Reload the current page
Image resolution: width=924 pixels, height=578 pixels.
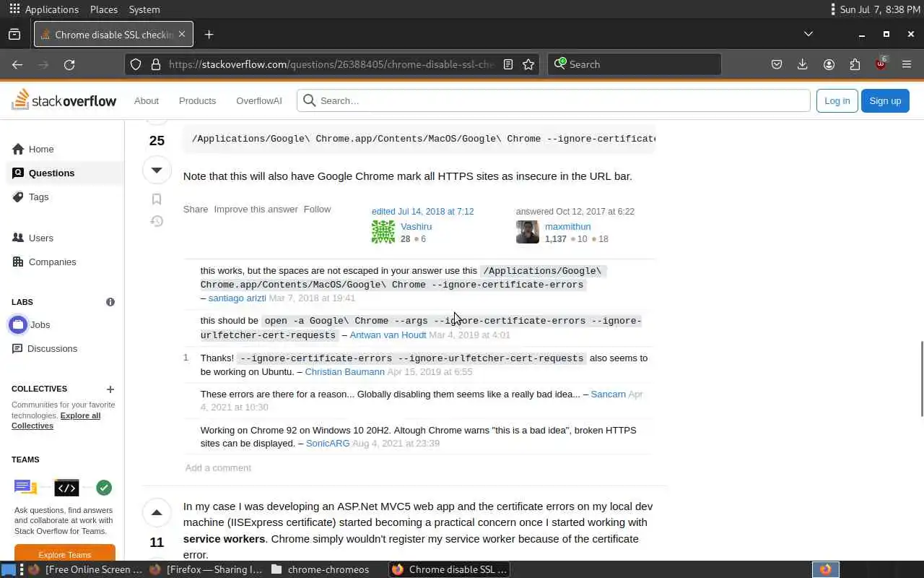coord(69,64)
